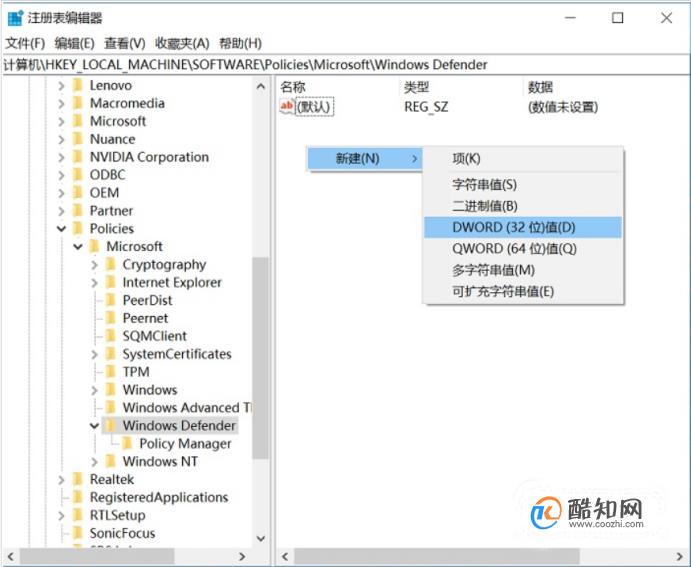Collapse the Microsoft key under Policies
Viewport: 691px width, 567px height.
point(78,247)
